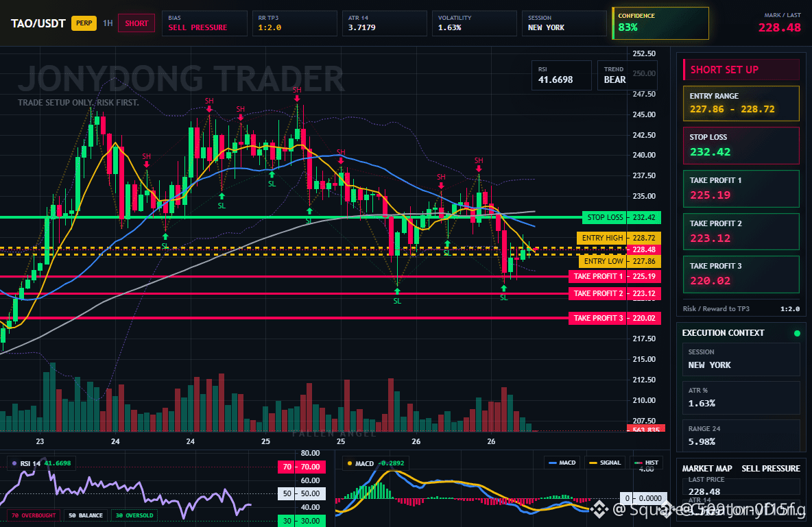Select the 70 OVERBOUGHT legend tag
This screenshot has height=527, width=812.
tap(34, 515)
